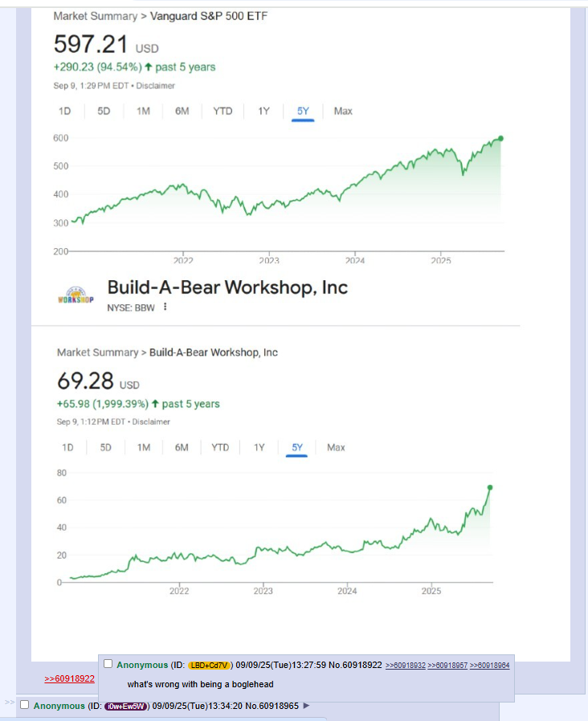The height and width of the screenshot is (721, 588).
Task: Click the red >>60918922 quote link
Action: tap(69, 678)
